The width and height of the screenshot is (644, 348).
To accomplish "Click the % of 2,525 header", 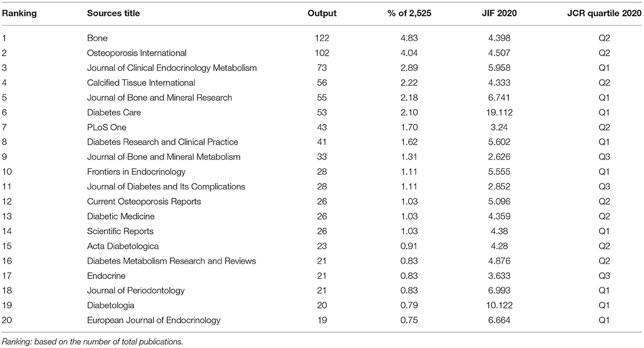I will coord(409,13).
